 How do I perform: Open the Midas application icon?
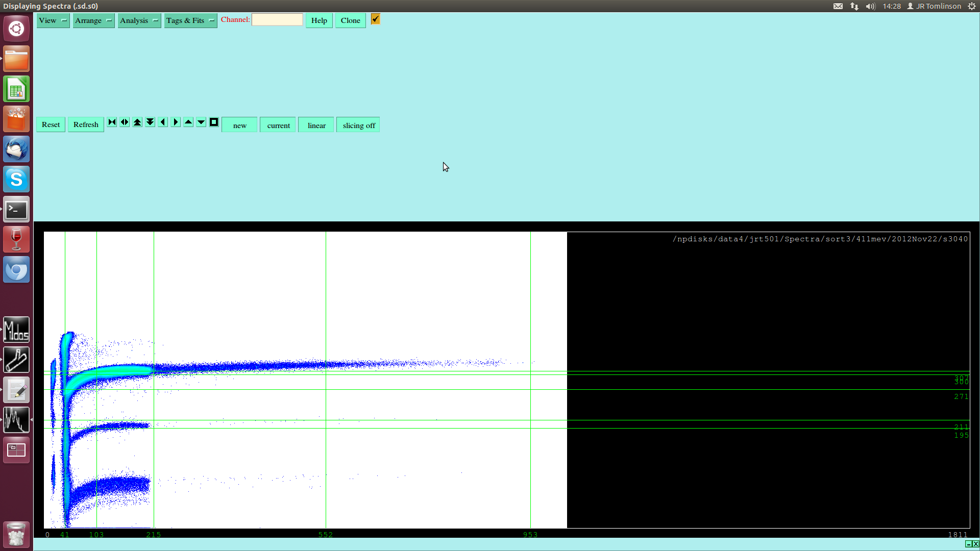(x=16, y=330)
